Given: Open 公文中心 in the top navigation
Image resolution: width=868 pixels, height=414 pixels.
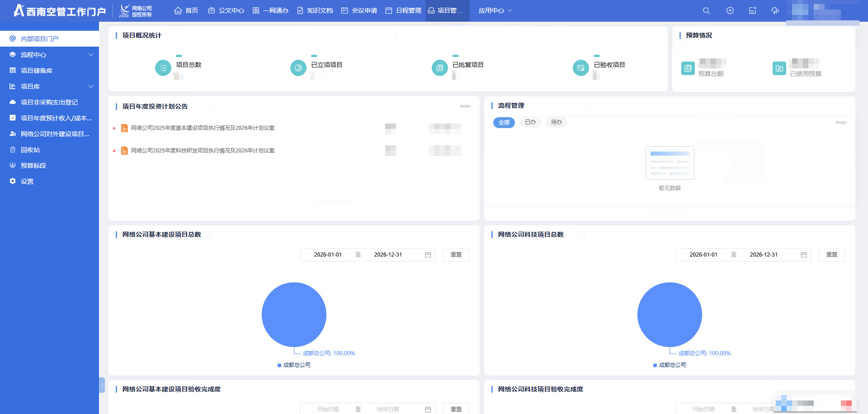Looking at the screenshot, I should (226, 10).
